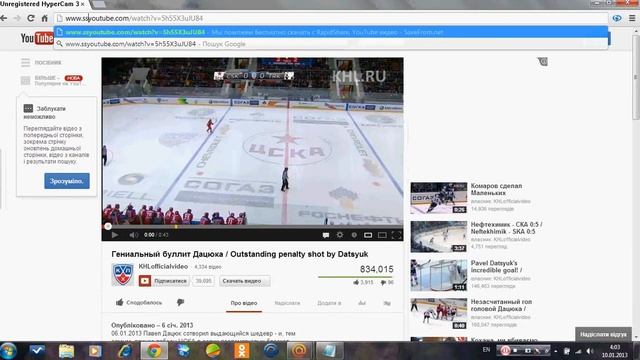Switch player to large size
Screen dimensions: 640x360
382,235
